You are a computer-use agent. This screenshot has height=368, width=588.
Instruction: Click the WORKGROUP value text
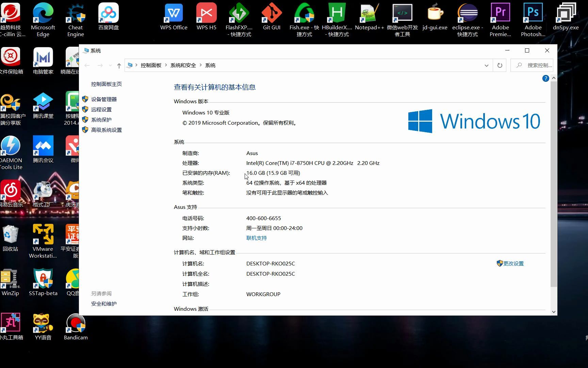(263, 294)
